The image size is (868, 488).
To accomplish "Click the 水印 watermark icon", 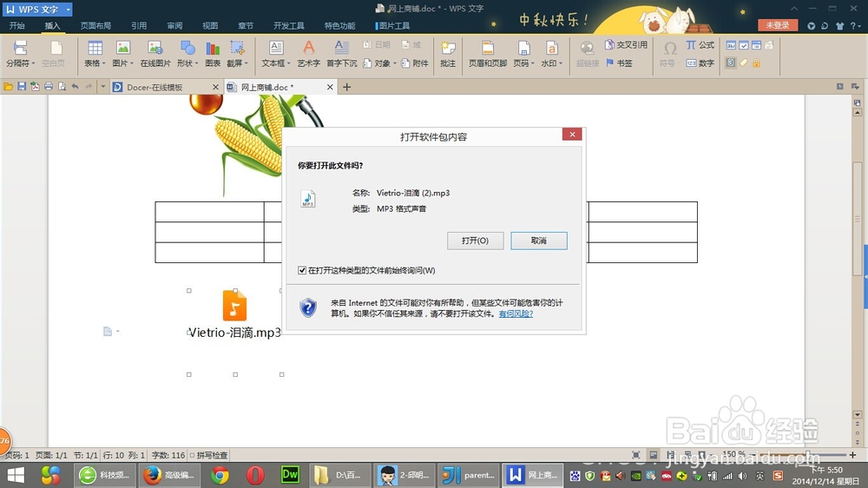I will pos(551,48).
